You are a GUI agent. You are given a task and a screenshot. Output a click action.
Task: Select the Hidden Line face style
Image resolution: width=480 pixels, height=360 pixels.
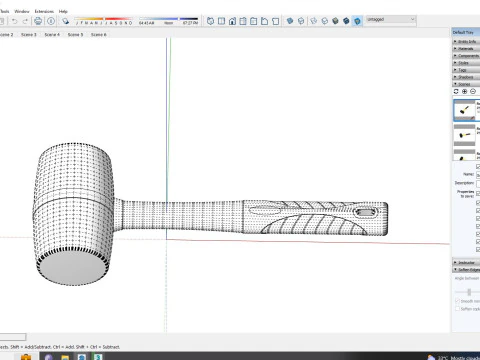point(324,21)
